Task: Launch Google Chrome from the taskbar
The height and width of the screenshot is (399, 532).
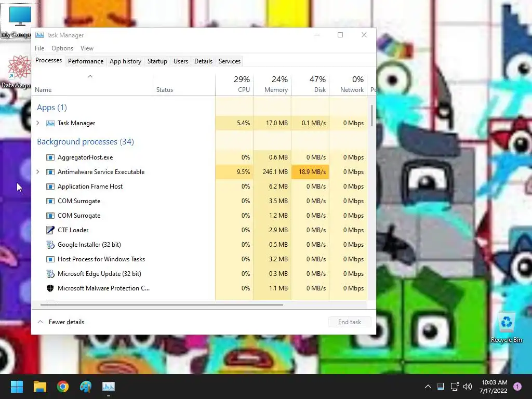Action: (63, 387)
